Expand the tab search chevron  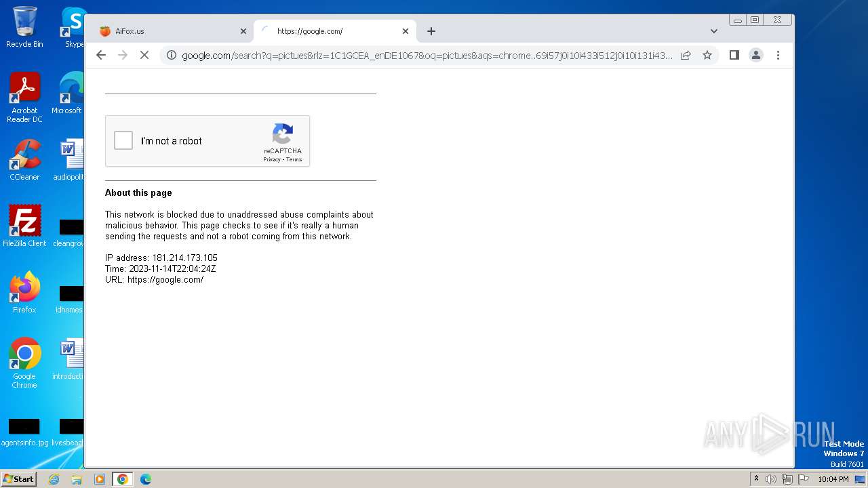(x=714, y=31)
